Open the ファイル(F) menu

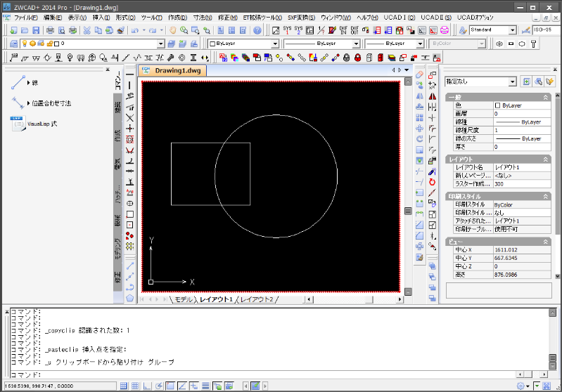pyautogui.click(x=26, y=17)
